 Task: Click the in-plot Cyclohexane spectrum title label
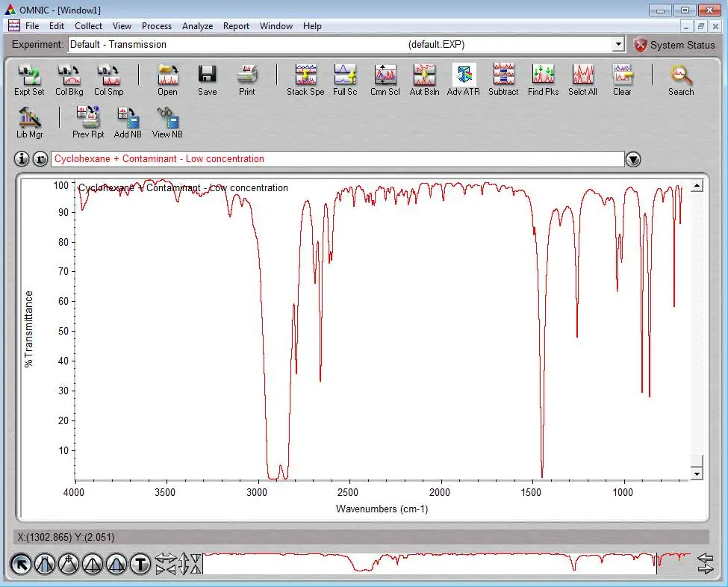[x=183, y=188]
